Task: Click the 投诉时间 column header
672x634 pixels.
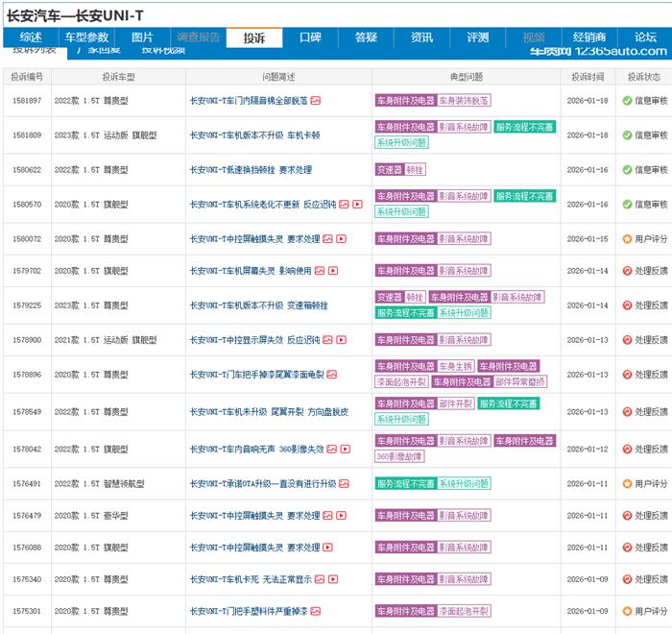Action: (x=586, y=77)
